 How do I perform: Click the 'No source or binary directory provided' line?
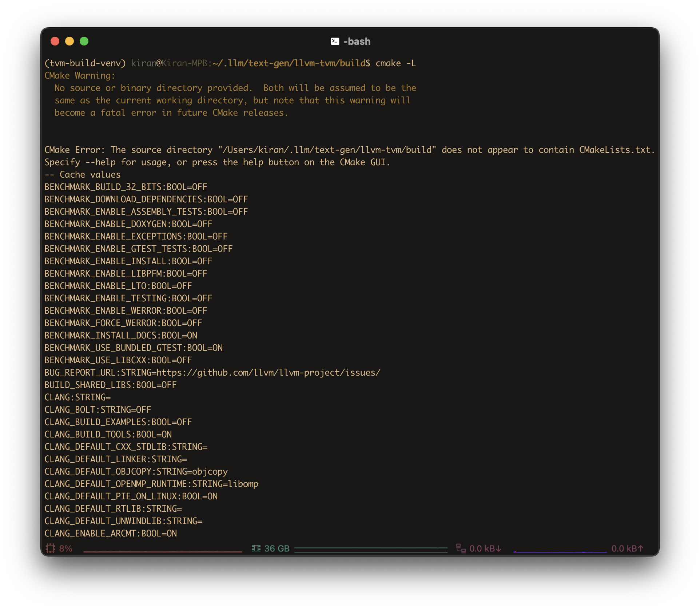click(x=235, y=88)
